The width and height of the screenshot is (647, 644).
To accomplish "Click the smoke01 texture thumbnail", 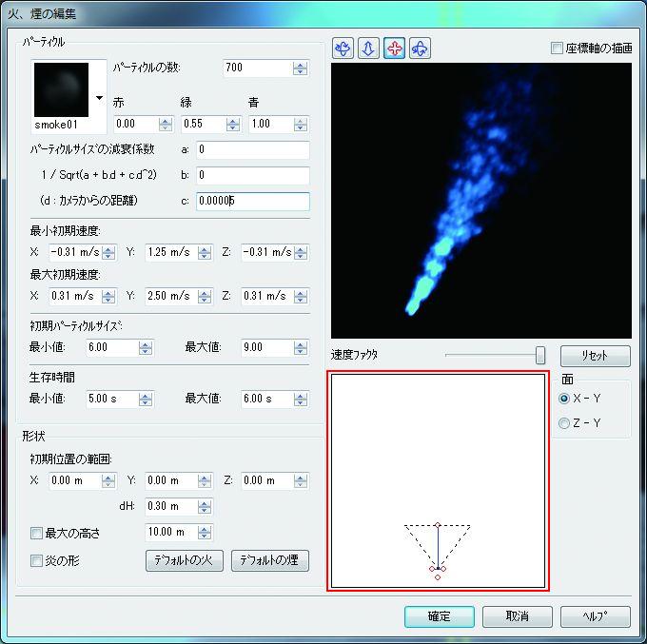I will click(61, 89).
